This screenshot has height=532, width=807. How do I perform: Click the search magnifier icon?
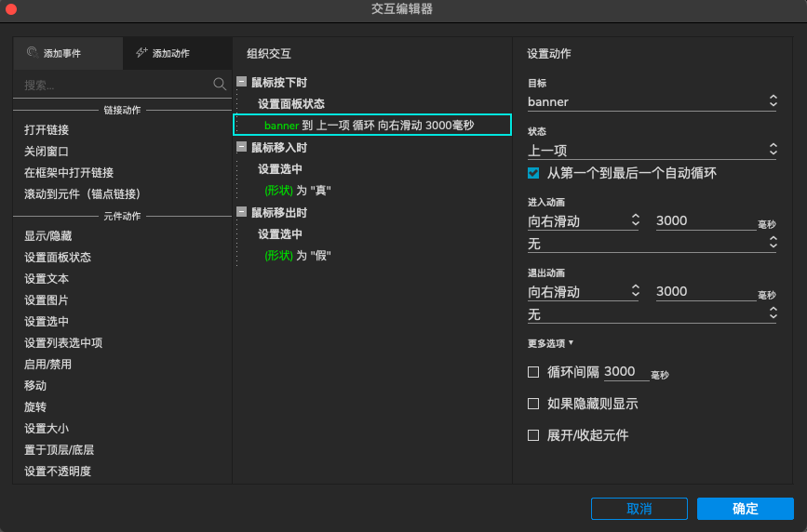(x=220, y=84)
